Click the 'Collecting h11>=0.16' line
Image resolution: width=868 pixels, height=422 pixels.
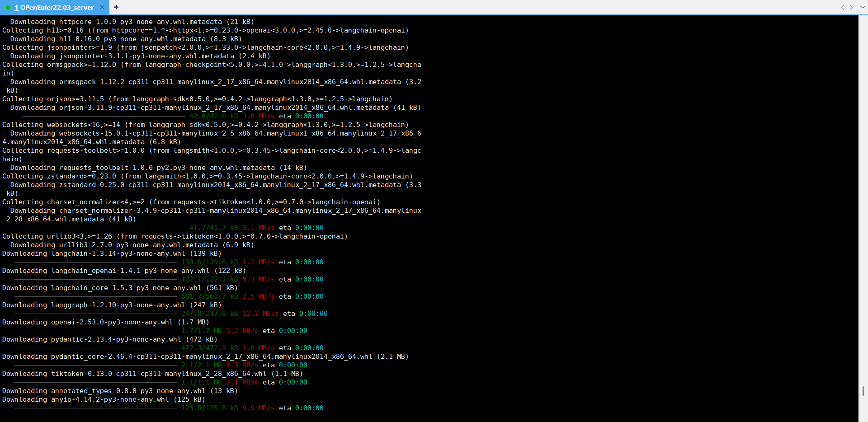coord(205,30)
